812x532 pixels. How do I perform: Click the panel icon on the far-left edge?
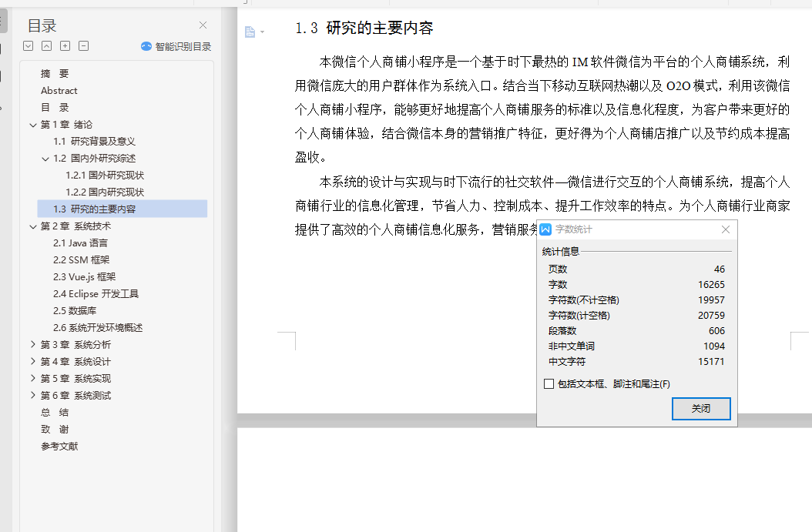[7, 22]
